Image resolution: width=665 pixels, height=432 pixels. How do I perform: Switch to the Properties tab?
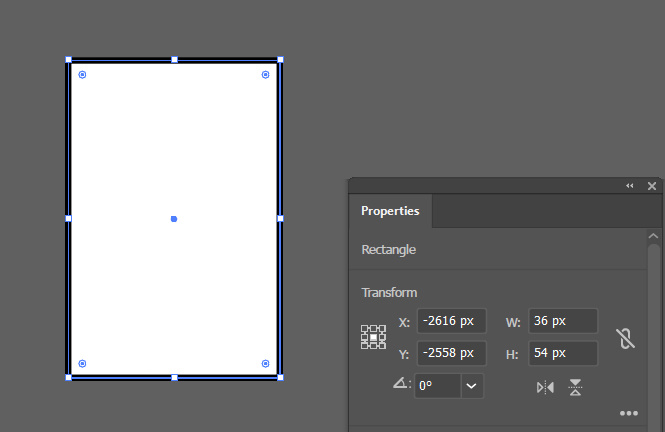point(390,211)
